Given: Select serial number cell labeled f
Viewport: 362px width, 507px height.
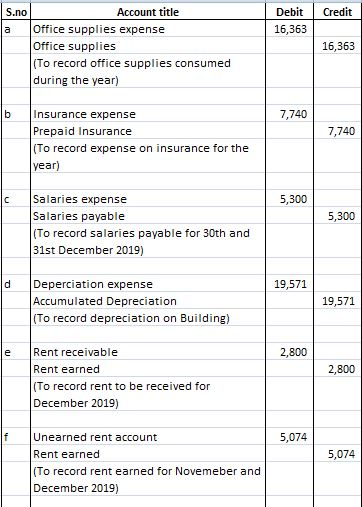Looking at the screenshot, I should 16,437.
